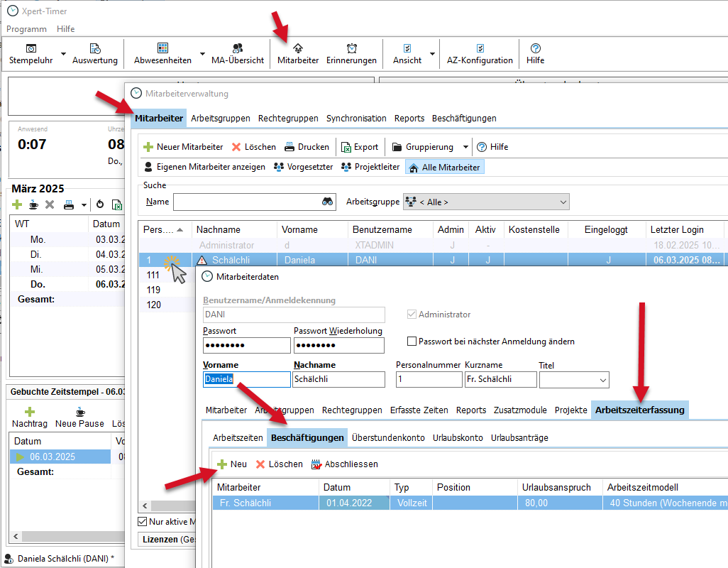Open MA-Übersicht from the toolbar

tap(238, 48)
